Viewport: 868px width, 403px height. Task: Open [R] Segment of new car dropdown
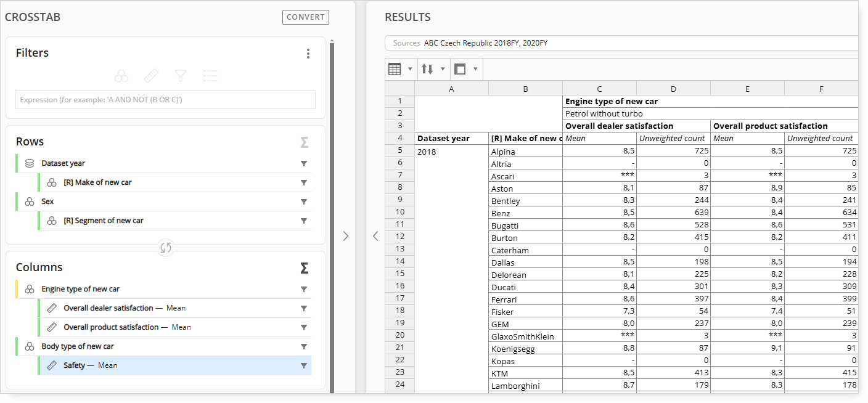(303, 221)
